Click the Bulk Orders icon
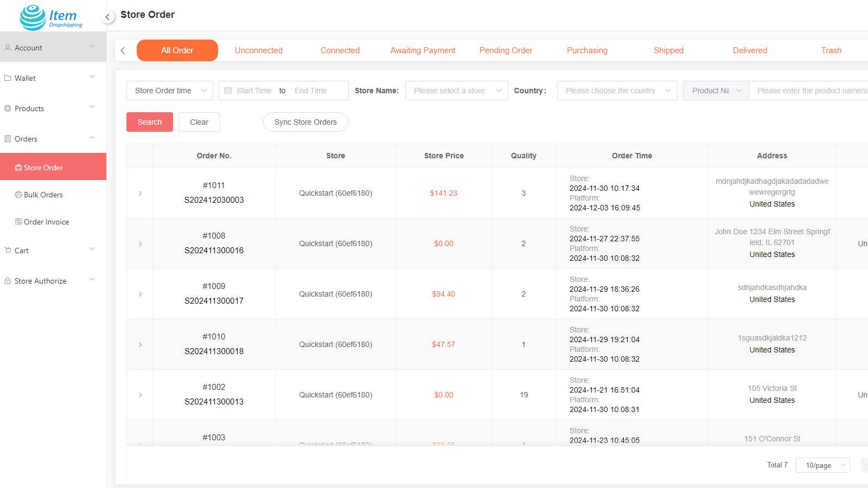This screenshot has width=868, height=488. [18, 194]
